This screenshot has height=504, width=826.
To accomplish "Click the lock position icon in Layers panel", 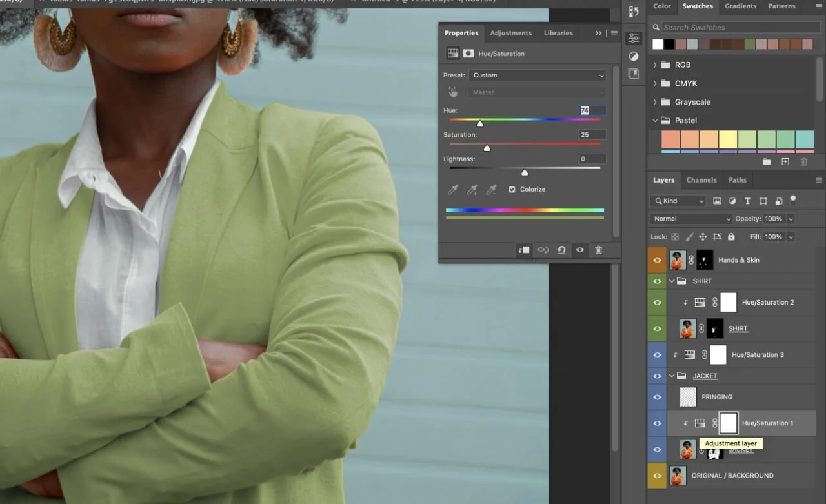I will click(705, 236).
